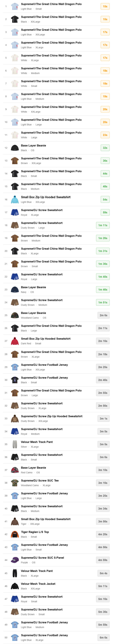Click the purple SUC 5-Panel cap thumbnail

pos(15,560)
